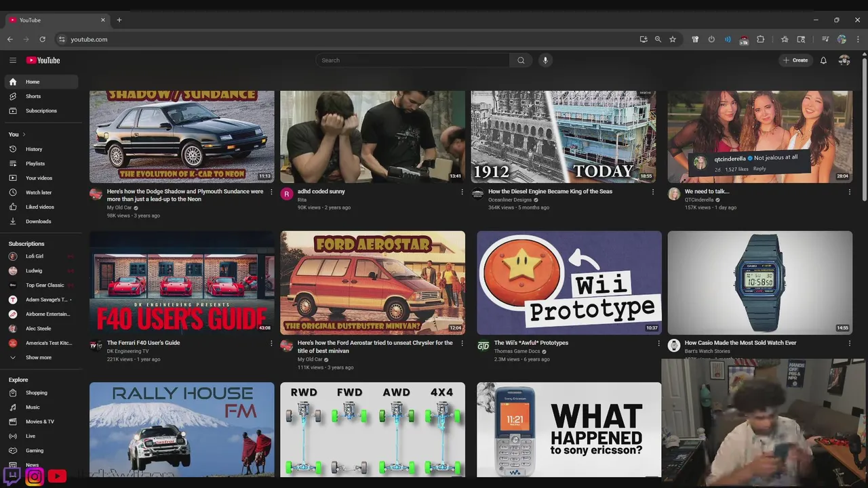868x488 pixels.
Task: Open America's Test Kitchen subscription
Action: point(41,343)
